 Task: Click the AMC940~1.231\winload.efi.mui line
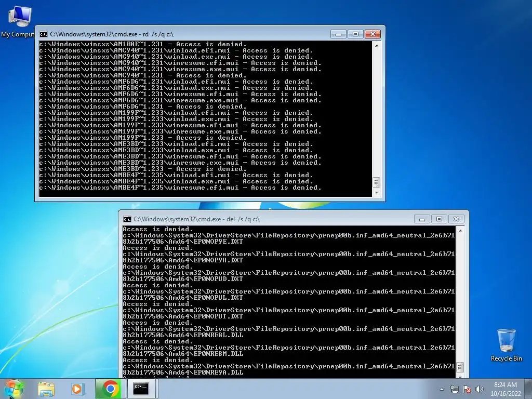[176, 50]
